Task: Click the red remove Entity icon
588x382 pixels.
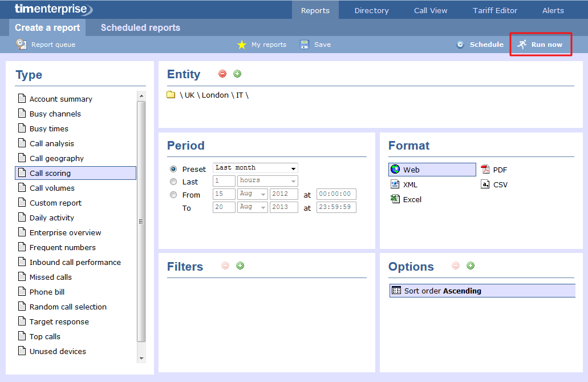Action: click(x=222, y=74)
